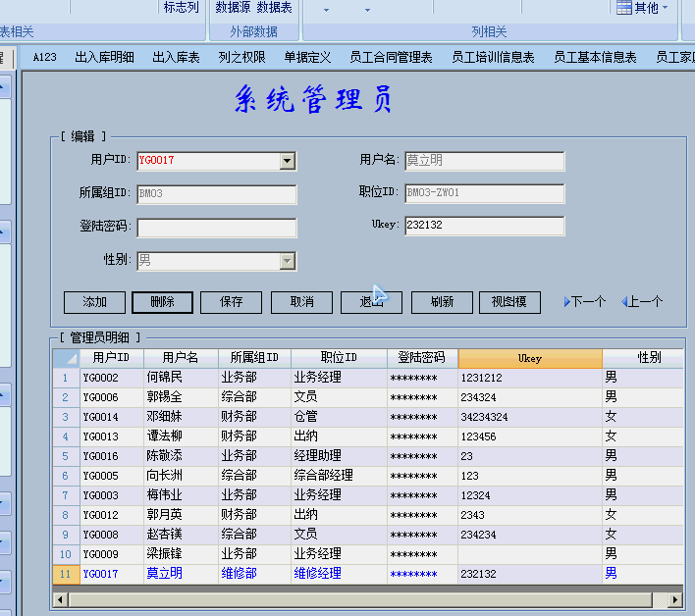Screen dimensions: 695x616
Task: Click the 标志列 ribbon button
Action: coord(181,7)
